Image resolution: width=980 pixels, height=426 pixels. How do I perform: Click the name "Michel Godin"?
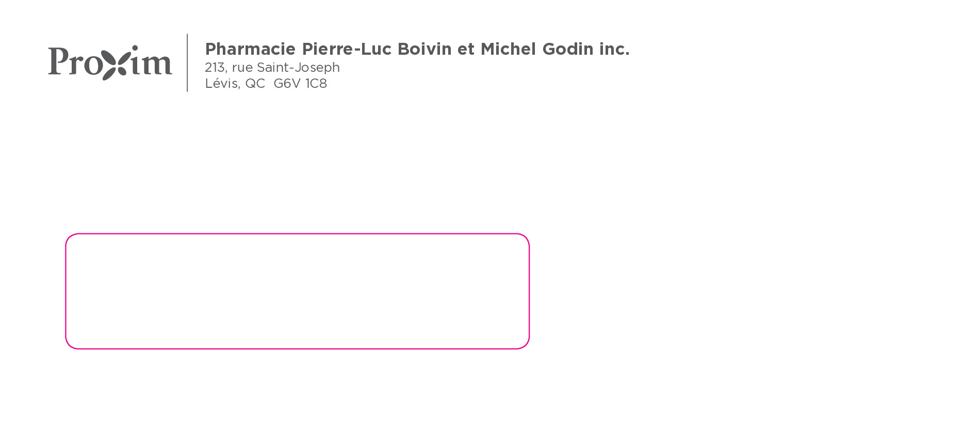[537, 49]
